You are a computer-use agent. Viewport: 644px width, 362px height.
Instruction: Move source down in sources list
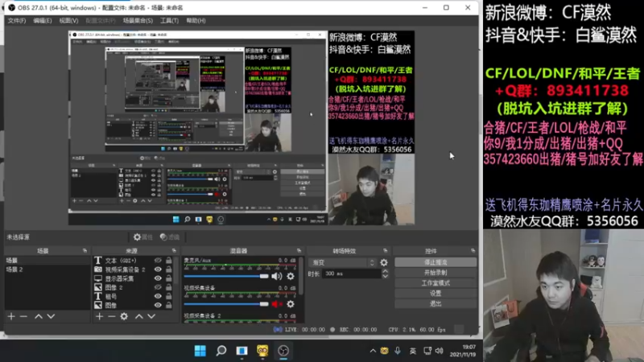151,316
